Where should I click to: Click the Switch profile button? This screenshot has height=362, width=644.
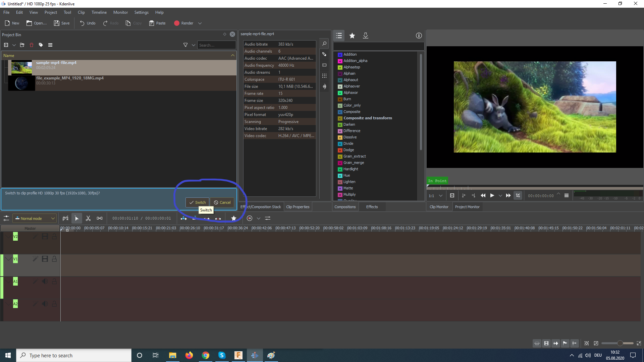(197, 202)
